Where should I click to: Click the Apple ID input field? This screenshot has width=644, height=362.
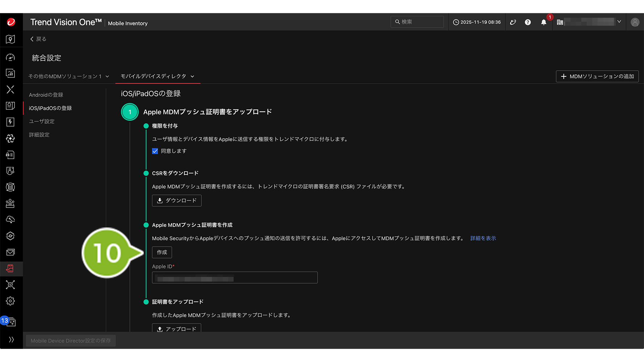coord(235,278)
